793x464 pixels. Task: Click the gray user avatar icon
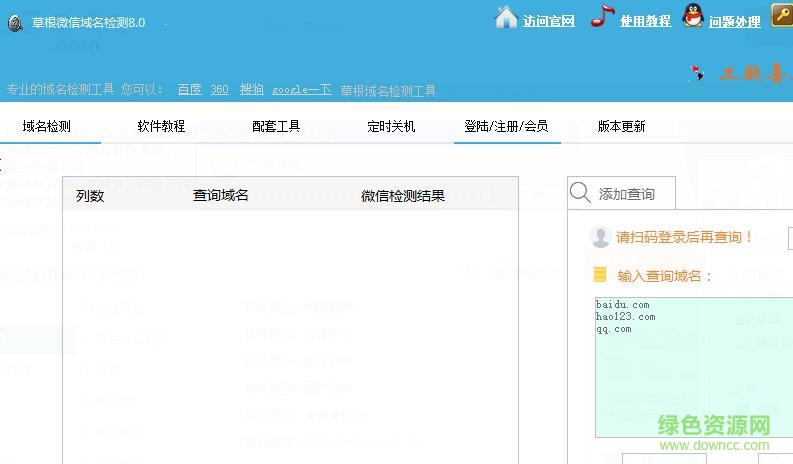600,237
